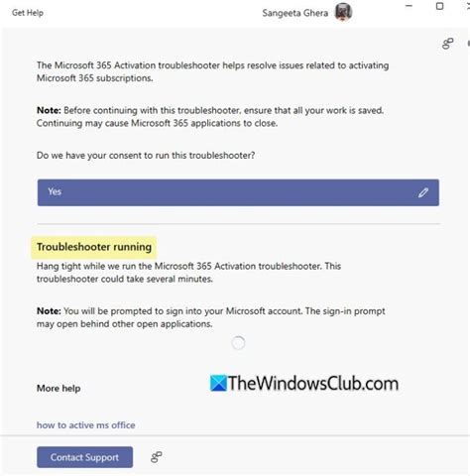Click the Sangeeta Ghera account name
The width and height of the screenshot is (470, 476).
(x=295, y=13)
